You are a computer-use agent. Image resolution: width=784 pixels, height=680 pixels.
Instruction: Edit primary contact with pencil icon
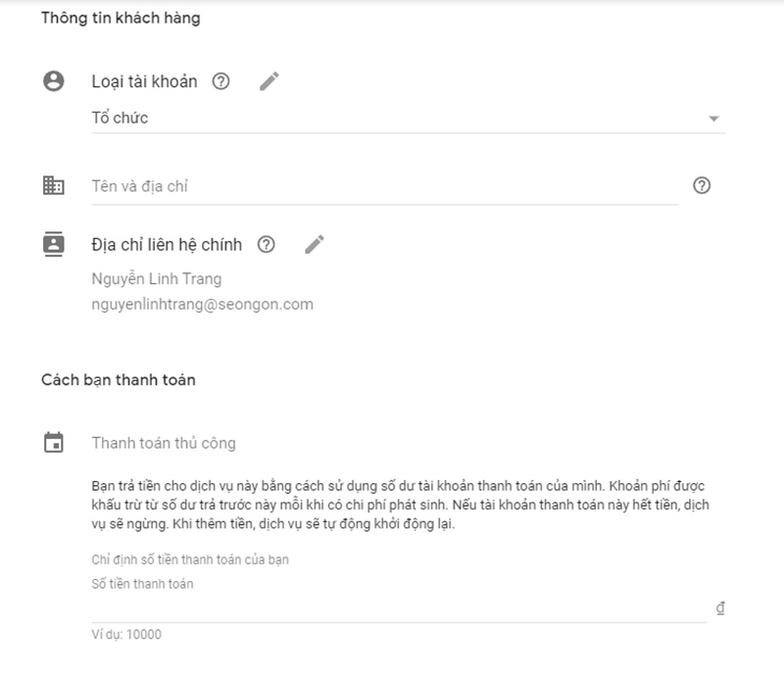pos(315,245)
